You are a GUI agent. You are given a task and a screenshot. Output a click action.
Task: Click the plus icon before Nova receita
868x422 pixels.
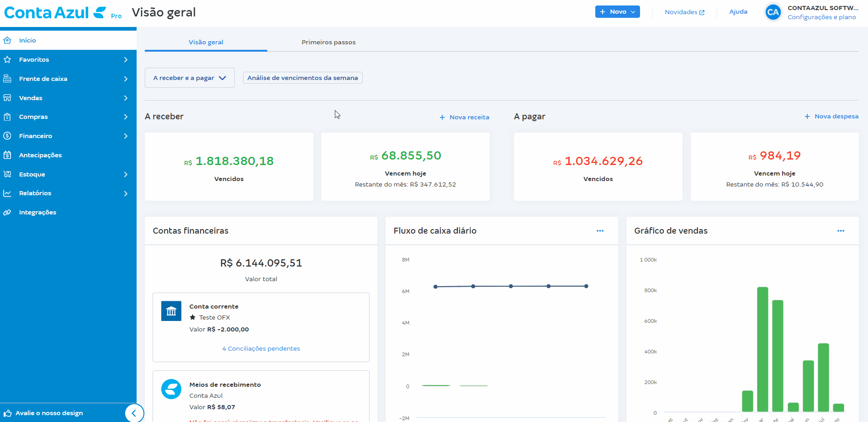[x=442, y=118]
